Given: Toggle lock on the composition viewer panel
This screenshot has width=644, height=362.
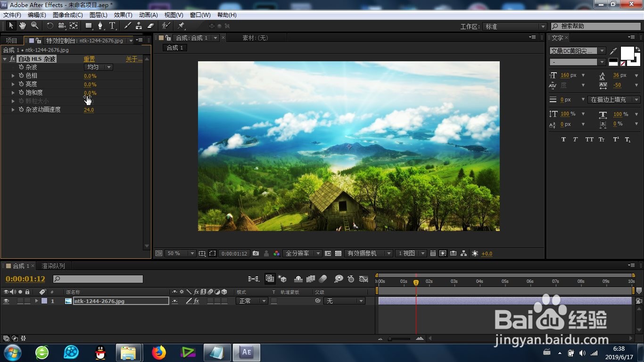Looking at the screenshot, I should tap(168, 38).
